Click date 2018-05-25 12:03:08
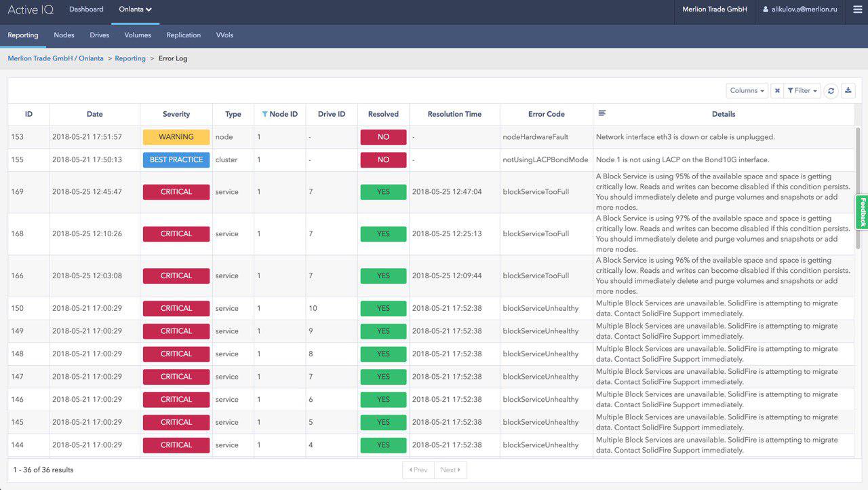Image resolution: width=868 pixels, height=490 pixels. (x=87, y=276)
